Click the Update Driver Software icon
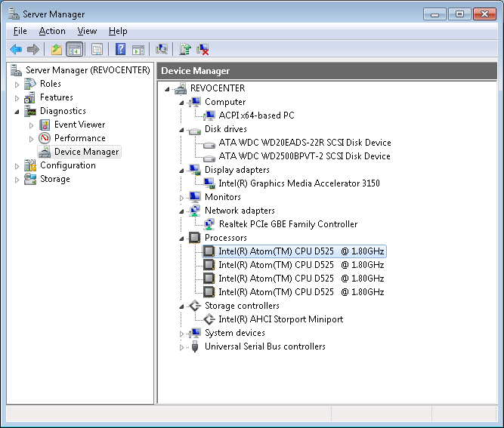This screenshot has height=428, width=504. (185, 50)
